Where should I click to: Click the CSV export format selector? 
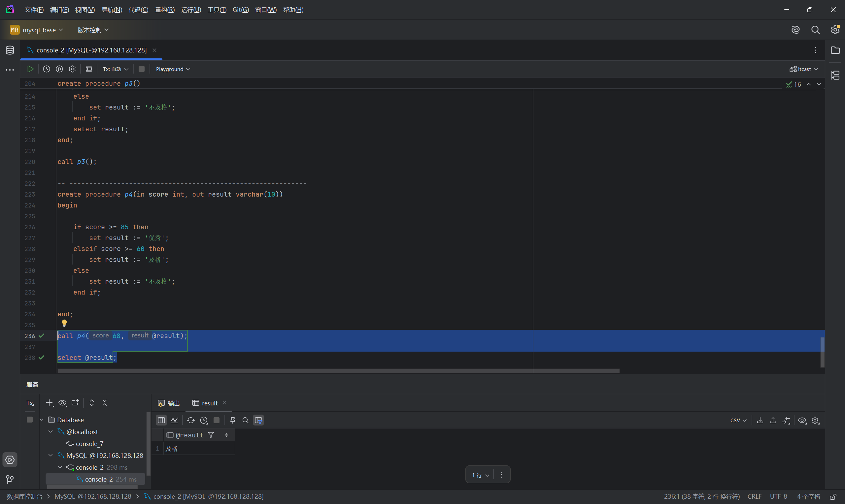point(738,421)
